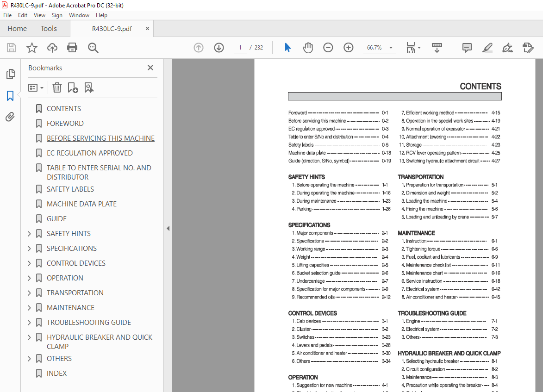Open the Attachments paperclip panel

[x=10, y=117]
